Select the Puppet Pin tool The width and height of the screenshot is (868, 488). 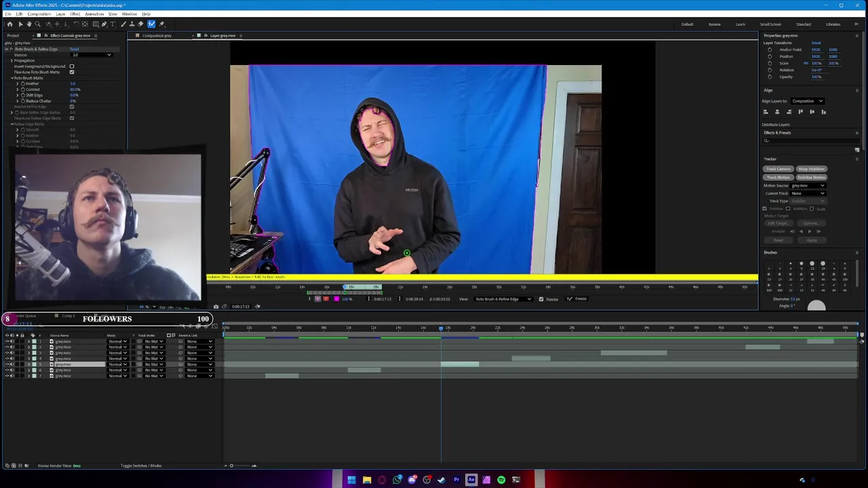tap(161, 24)
